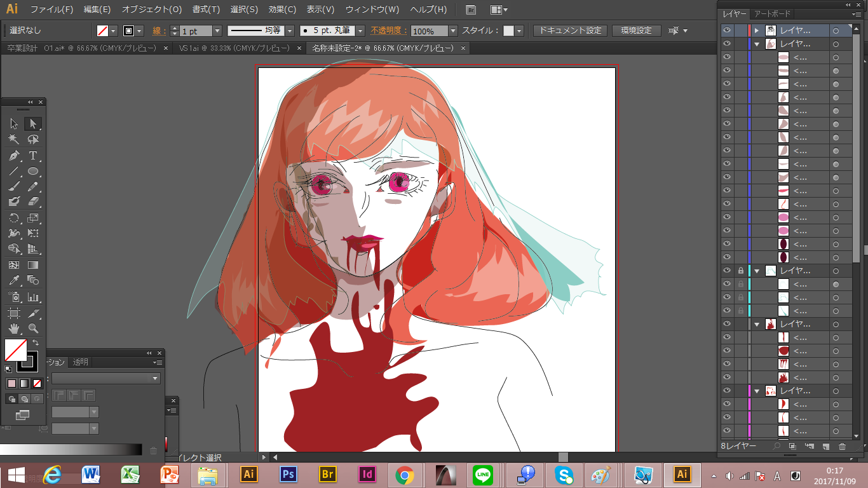
Task: Select the Pen tool
Action: (x=14, y=156)
